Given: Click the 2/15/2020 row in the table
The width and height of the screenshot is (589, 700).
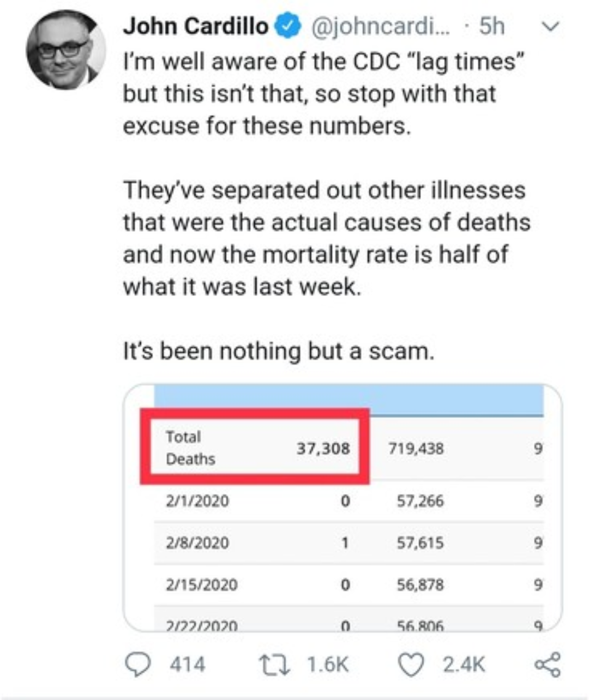Looking at the screenshot, I should point(202,584).
